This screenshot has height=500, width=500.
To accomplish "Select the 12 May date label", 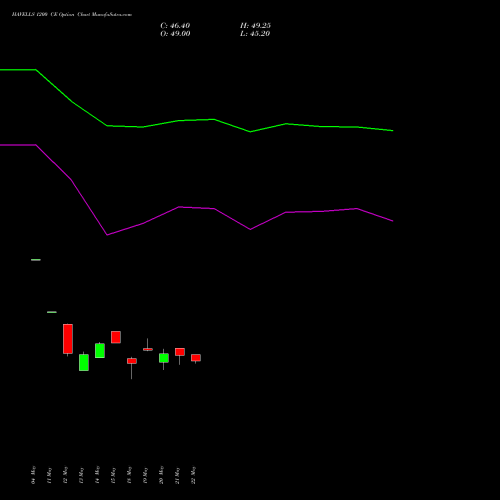I will [65, 475].
